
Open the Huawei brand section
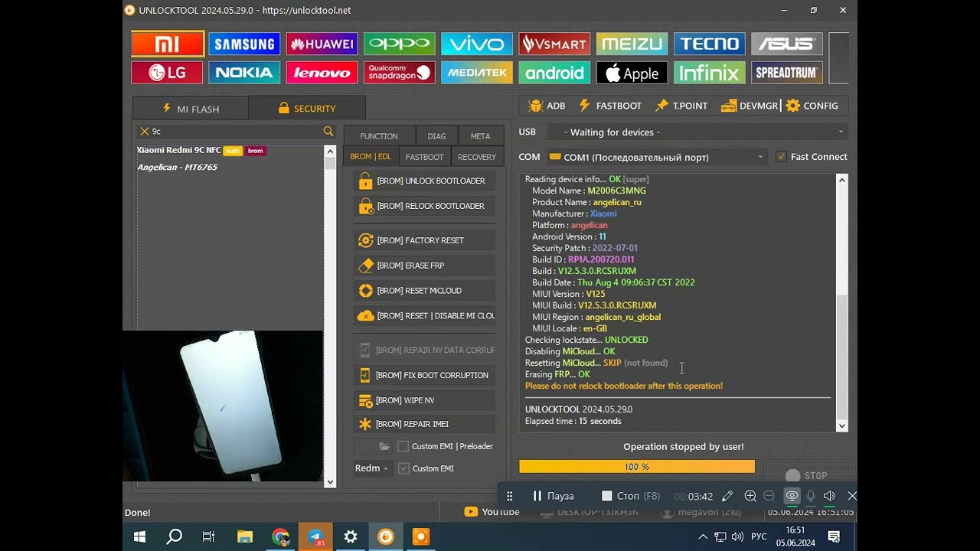(x=322, y=44)
